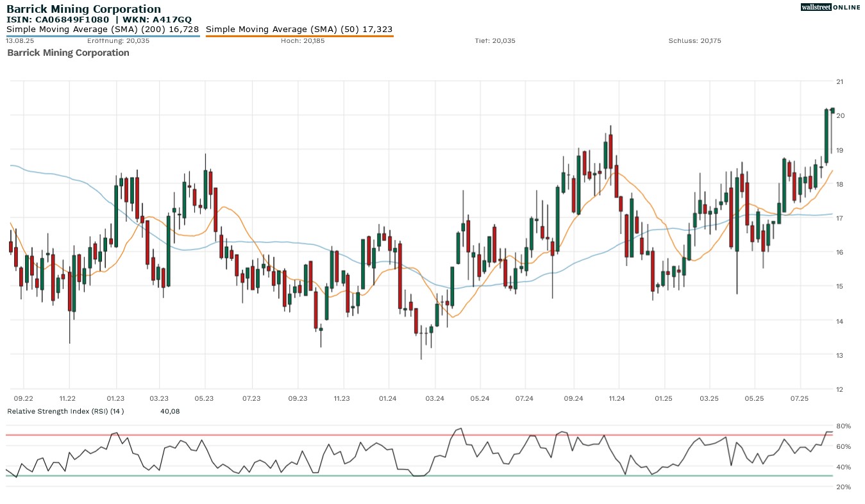Click the 03.23 time-axis label

click(x=159, y=399)
